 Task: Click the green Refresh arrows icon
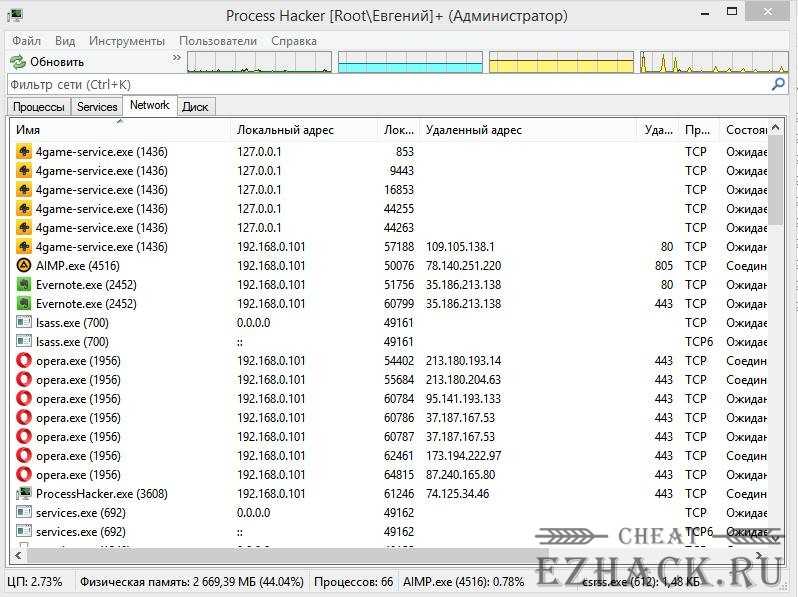click(18, 62)
